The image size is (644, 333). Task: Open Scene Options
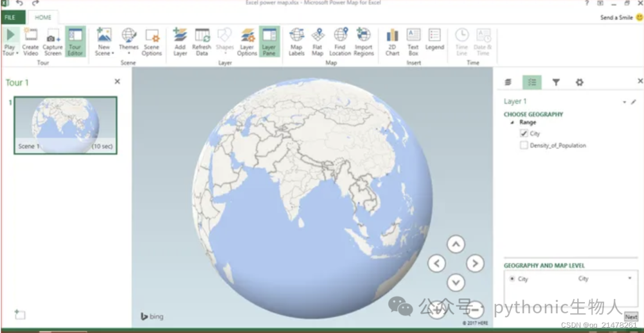click(x=151, y=42)
